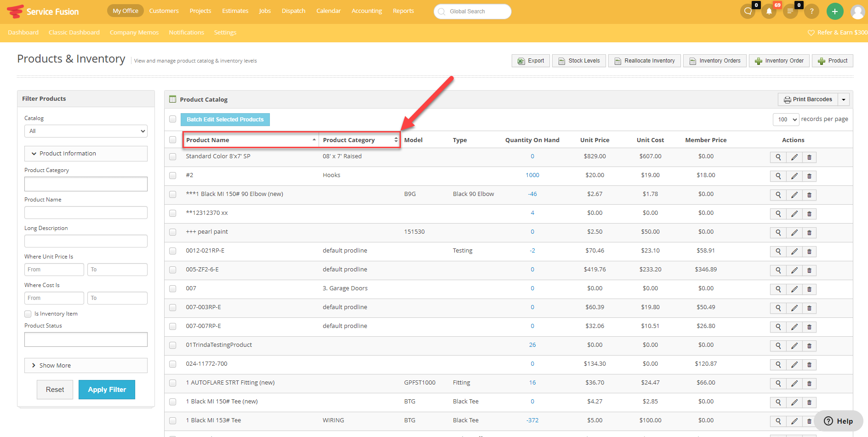The width and height of the screenshot is (868, 437).
Task: Open the Customers menu
Action: [x=164, y=11]
